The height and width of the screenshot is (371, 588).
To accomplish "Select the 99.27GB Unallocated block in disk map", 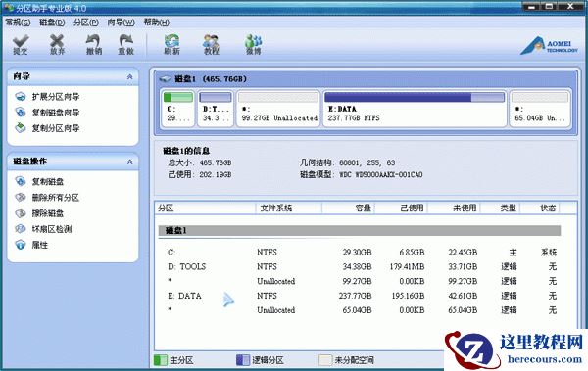I will coord(278,109).
